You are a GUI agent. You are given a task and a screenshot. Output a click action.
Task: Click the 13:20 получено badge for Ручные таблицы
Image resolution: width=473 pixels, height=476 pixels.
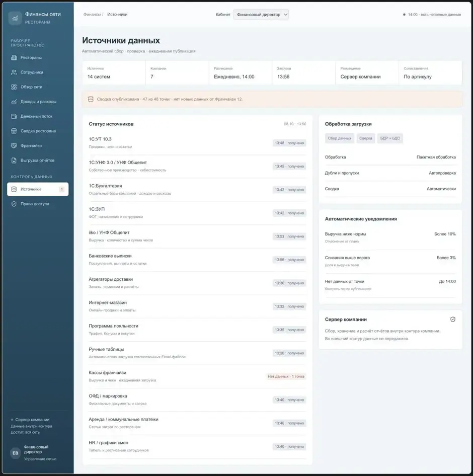(289, 353)
